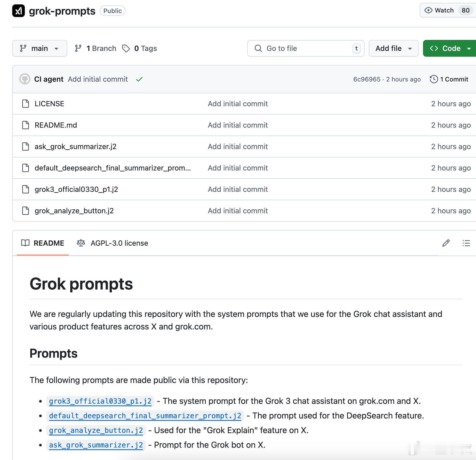Viewport: 476px width, 460px height.
Task: Click the magnifier icon in Go to file
Action: pyautogui.click(x=258, y=48)
